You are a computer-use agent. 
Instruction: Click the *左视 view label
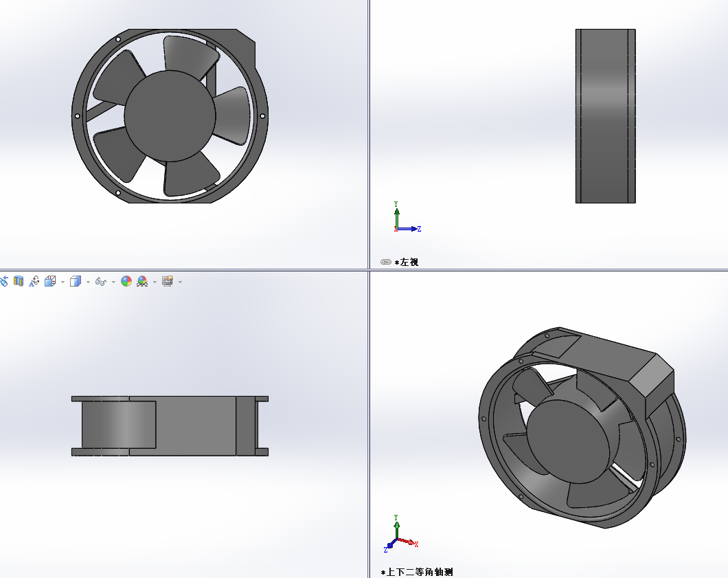coord(407,262)
